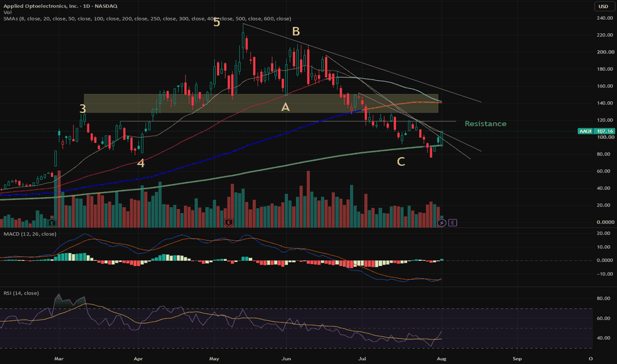The height and width of the screenshot is (364, 617).
Task: Select the wave label 3 annotation
Action: pos(83,109)
